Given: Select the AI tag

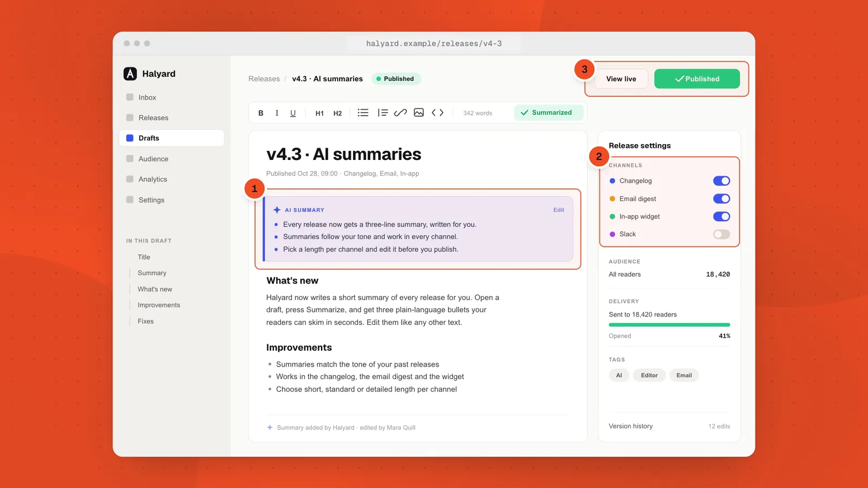Looking at the screenshot, I should [619, 375].
